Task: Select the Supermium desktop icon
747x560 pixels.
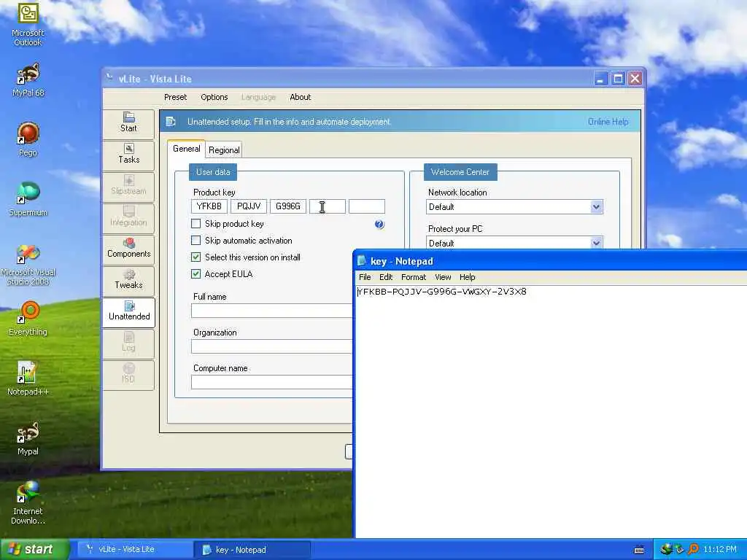Action: coord(28,199)
